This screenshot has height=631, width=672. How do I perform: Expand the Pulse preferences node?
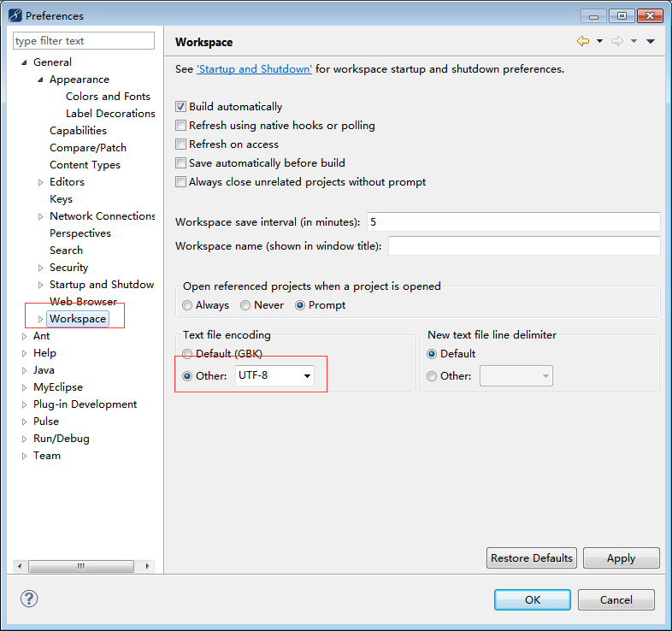[x=25, y=422]
